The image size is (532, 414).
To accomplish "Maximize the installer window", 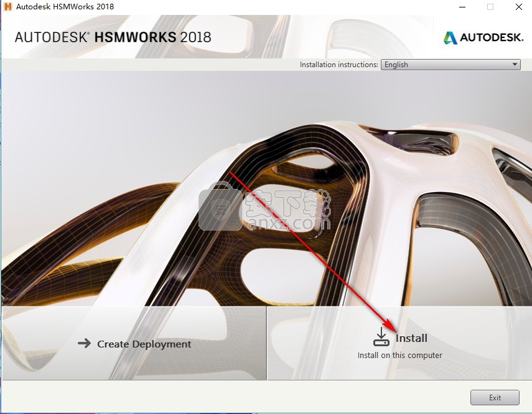I will pyautogui.click(x=490, y=7).
